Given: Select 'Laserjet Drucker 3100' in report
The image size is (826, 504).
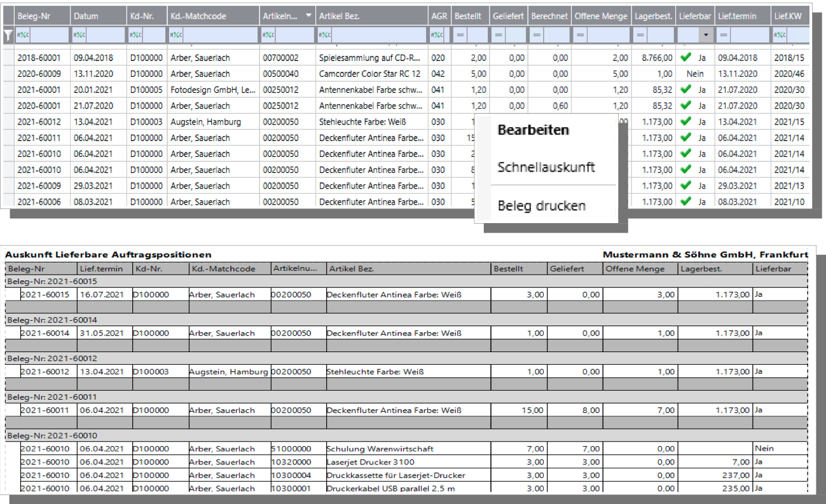Looking at the screenshot, I should pos(371,462).
